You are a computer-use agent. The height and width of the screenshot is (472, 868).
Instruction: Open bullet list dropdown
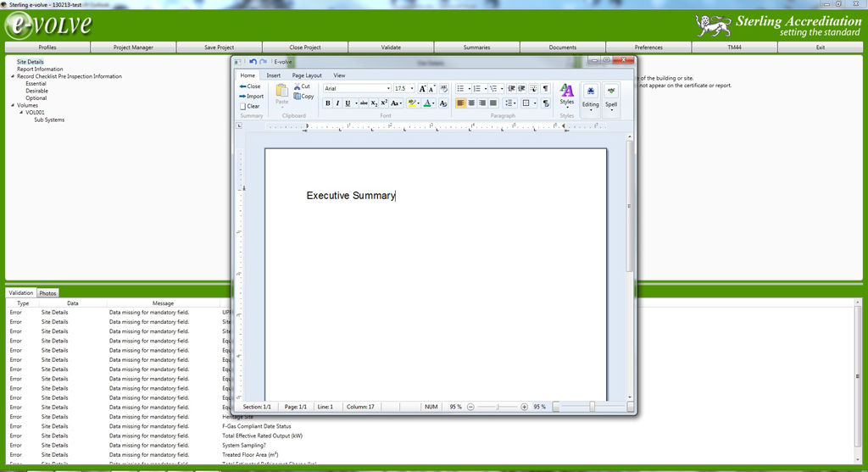[469, 88]
